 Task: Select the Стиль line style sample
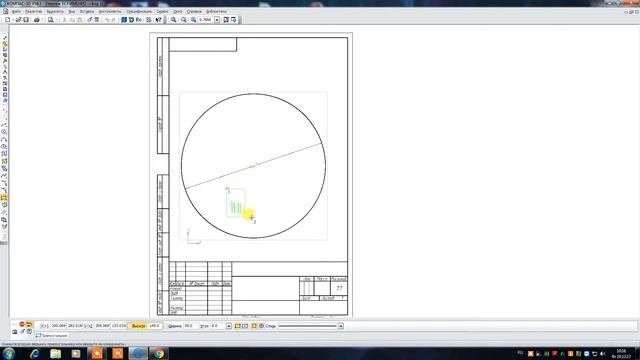tap(307, 326)
